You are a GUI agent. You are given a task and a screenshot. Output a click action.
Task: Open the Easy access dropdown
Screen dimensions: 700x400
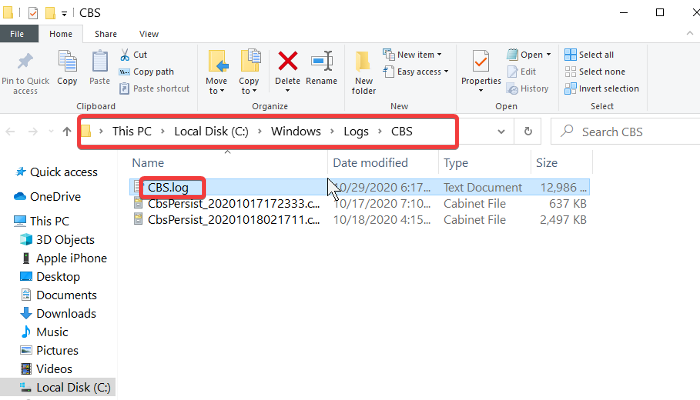tap(416, 71)
